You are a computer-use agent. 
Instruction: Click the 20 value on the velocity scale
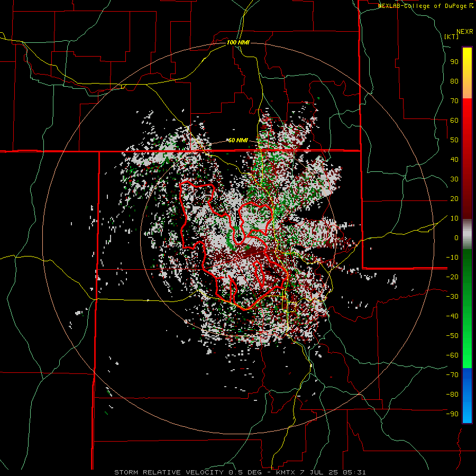454,199
